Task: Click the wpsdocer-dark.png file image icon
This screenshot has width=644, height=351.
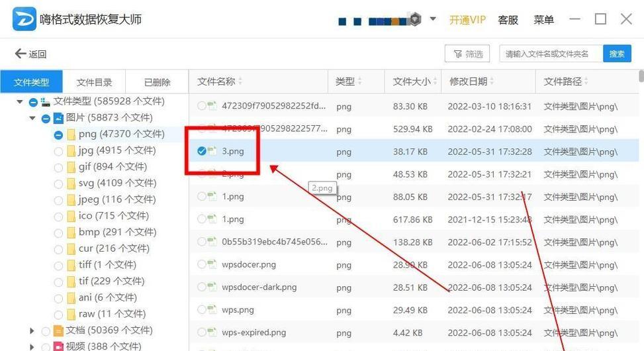Action: point(212,287)
